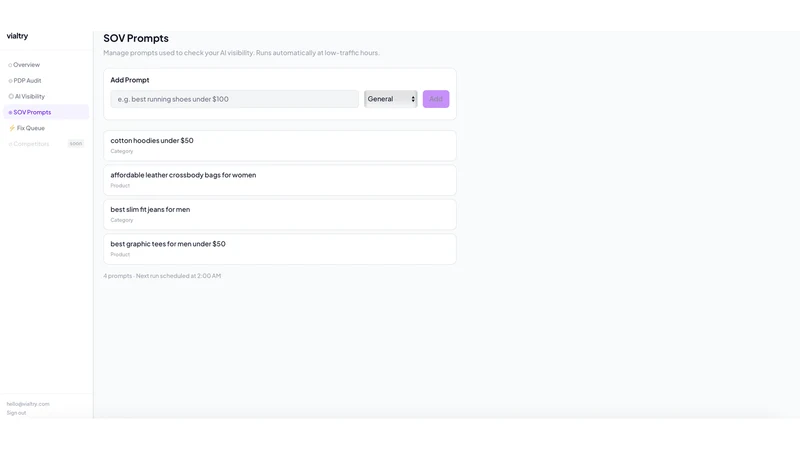Select best graphic tees for men prompt
800x450 pixels.
[x=280, y=249]
